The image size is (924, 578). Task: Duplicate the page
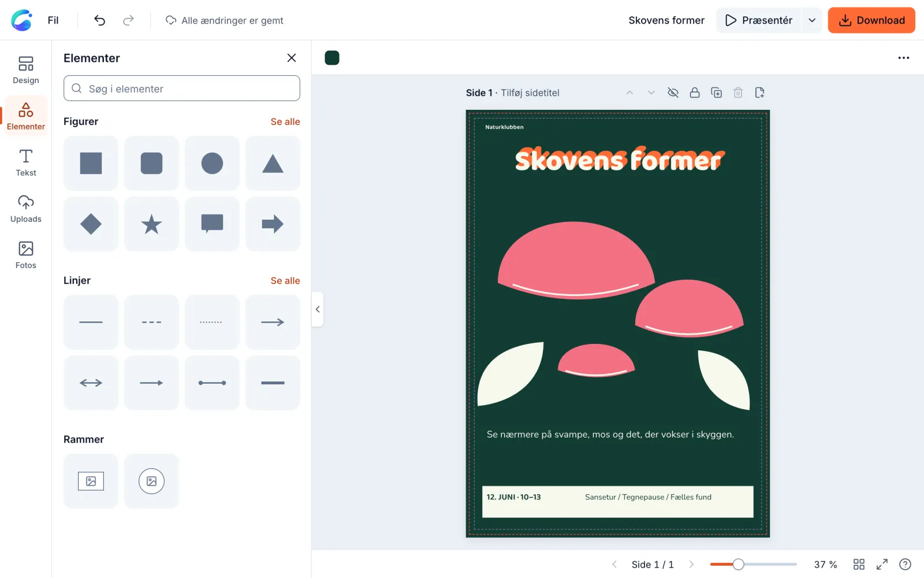[x=716, y=92]
